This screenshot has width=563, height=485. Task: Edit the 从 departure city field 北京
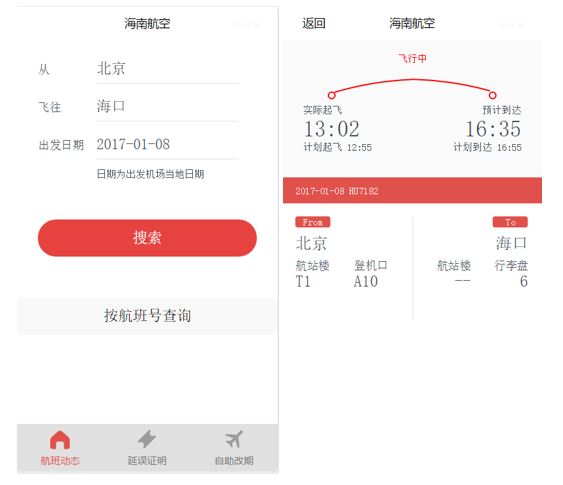click(x=167, y=69)
